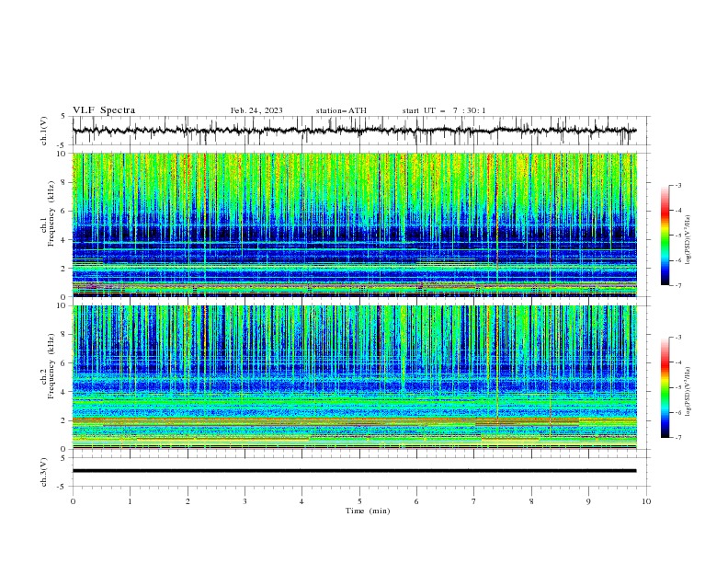Click the "10" kHz tick of ch.2 spectrogram
The width and height of the screenshot is (728, 563).
click(61, 305)
